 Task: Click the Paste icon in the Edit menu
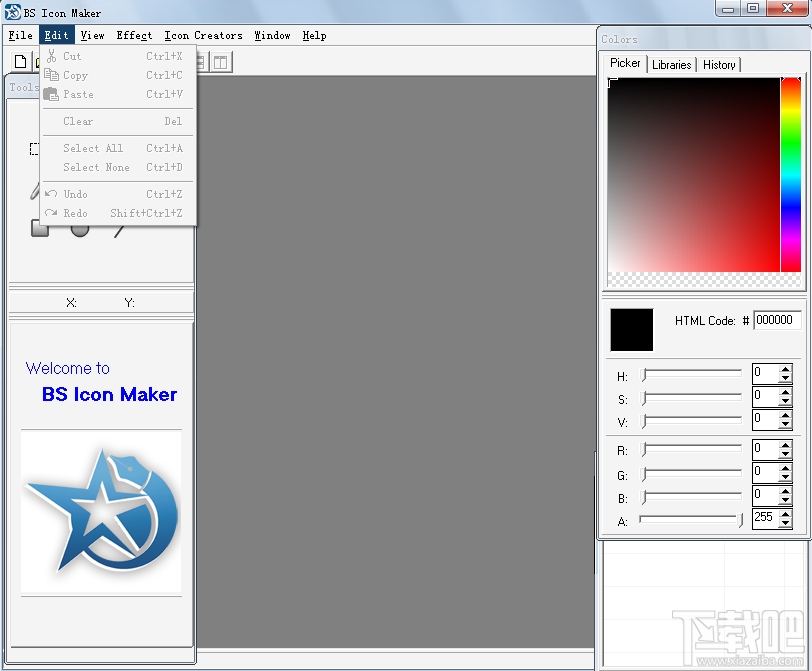(50, 93)
